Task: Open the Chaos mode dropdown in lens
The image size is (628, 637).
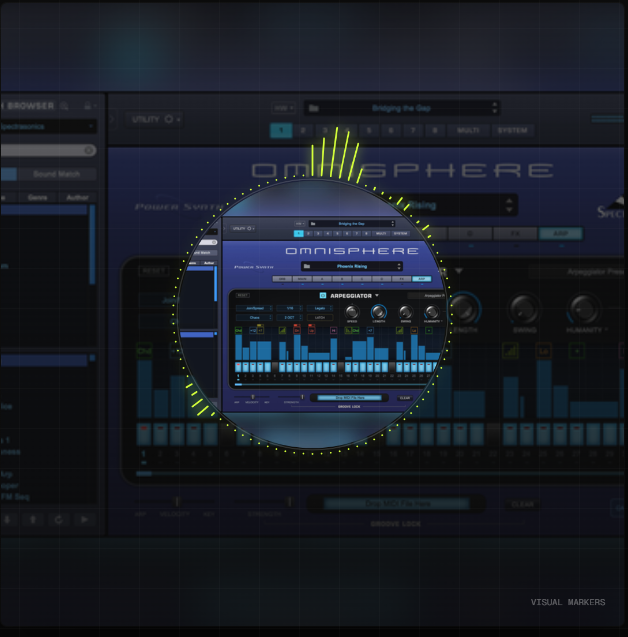Action: pyautogui.click(x=254, y=317)
